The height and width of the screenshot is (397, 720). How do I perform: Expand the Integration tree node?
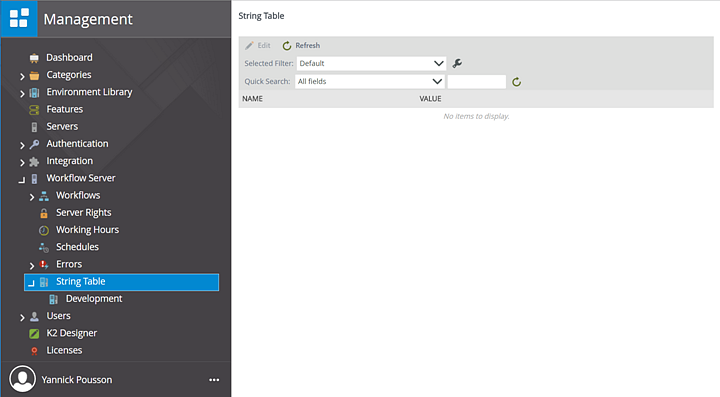pos(22,162)
